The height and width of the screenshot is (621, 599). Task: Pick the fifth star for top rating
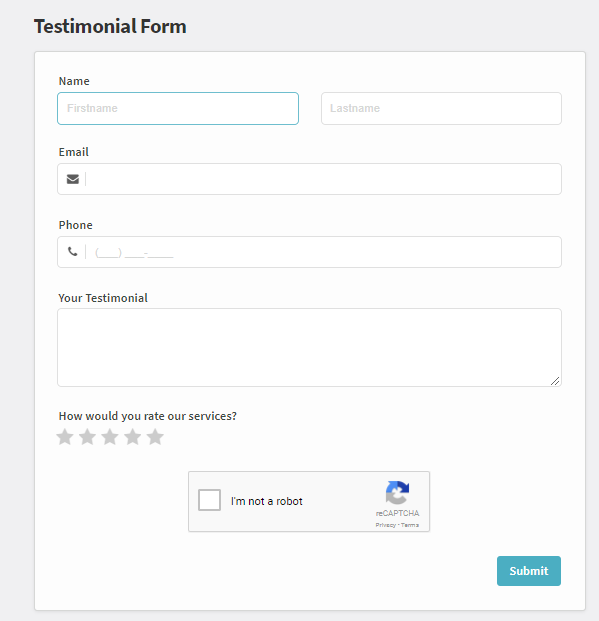point(155,437)
